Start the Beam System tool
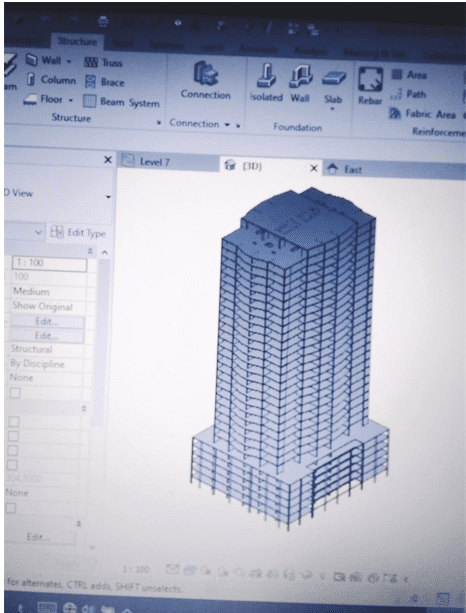The width and height of the screenshot is (466, 613). point(121,102)
